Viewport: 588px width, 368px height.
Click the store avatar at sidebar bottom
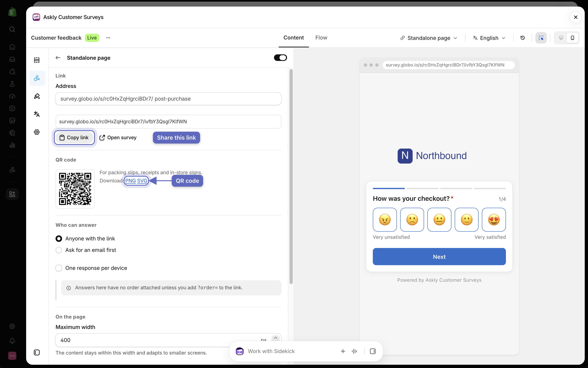coord(12,356)
